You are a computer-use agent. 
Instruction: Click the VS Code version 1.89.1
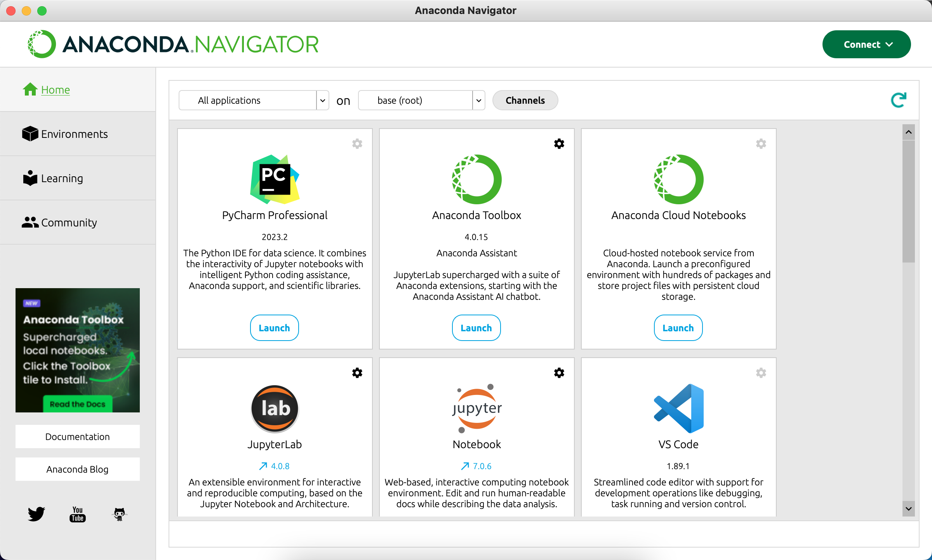pyautogui.click(x=678, y=466)
